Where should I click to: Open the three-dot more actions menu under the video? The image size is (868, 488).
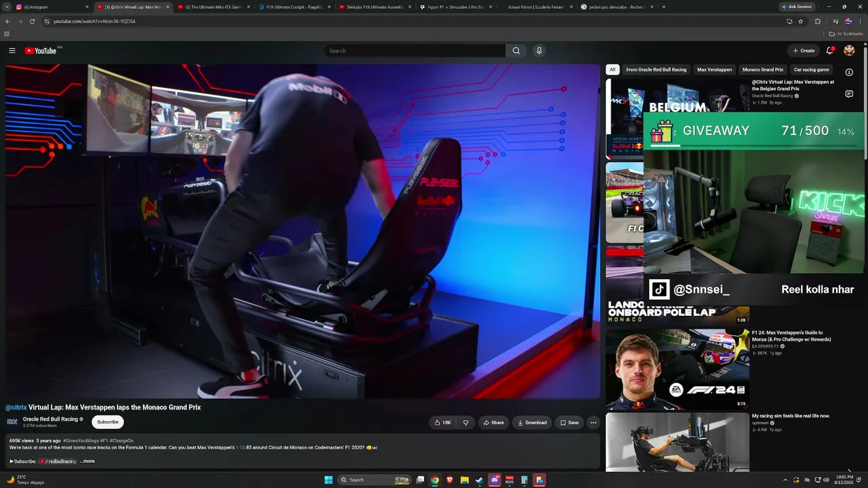[593, 423]
